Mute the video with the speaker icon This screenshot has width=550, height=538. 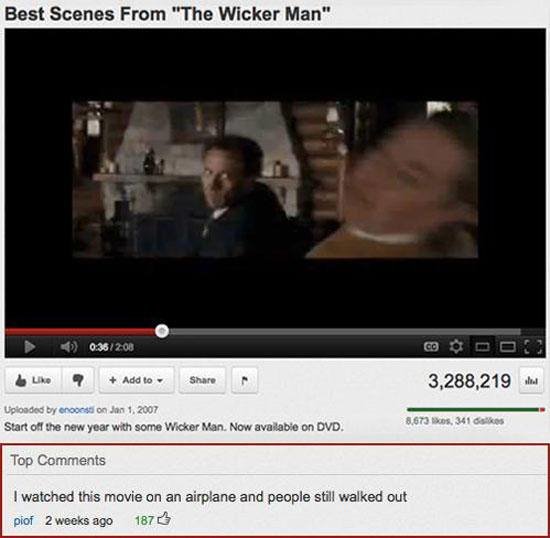69,347
